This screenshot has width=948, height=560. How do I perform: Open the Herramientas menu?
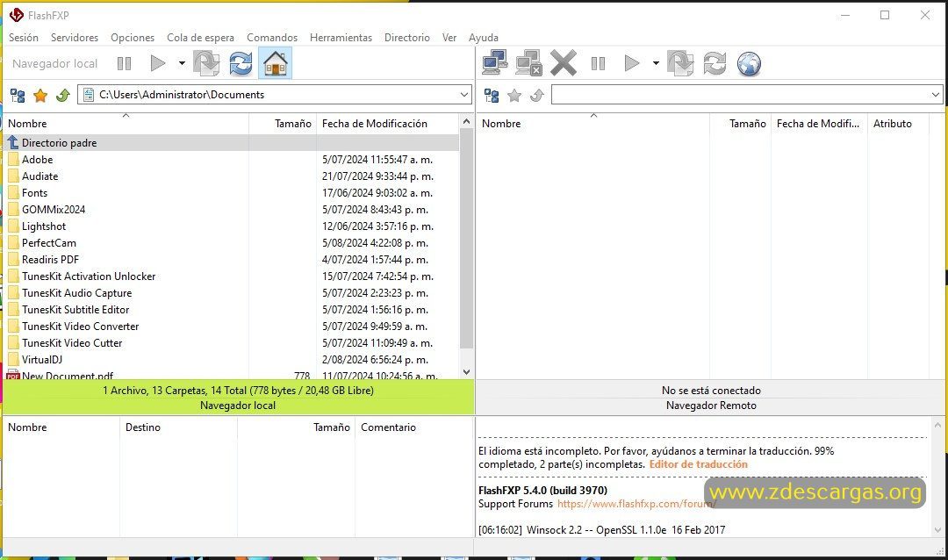pos(341,38)
